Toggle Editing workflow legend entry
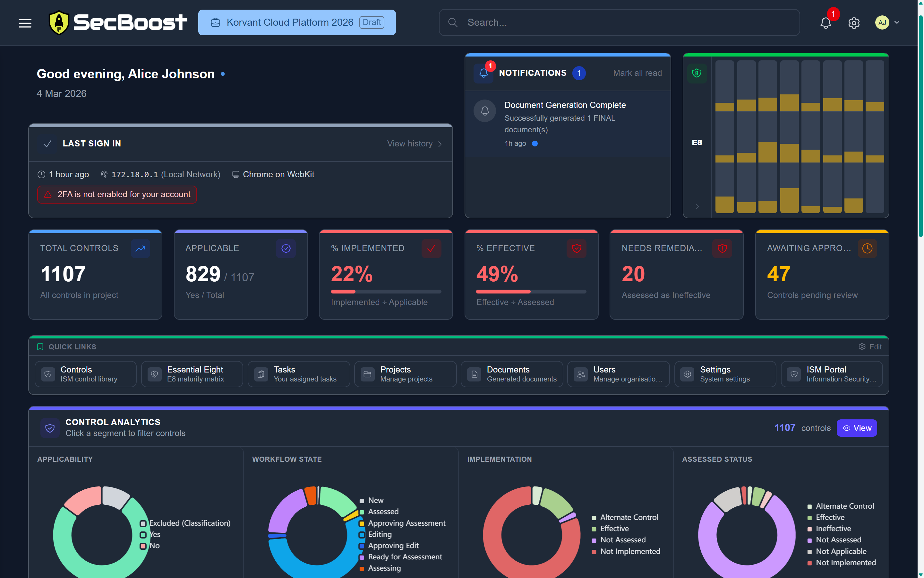This screenshot has height=578, width=924. (376, 534)
